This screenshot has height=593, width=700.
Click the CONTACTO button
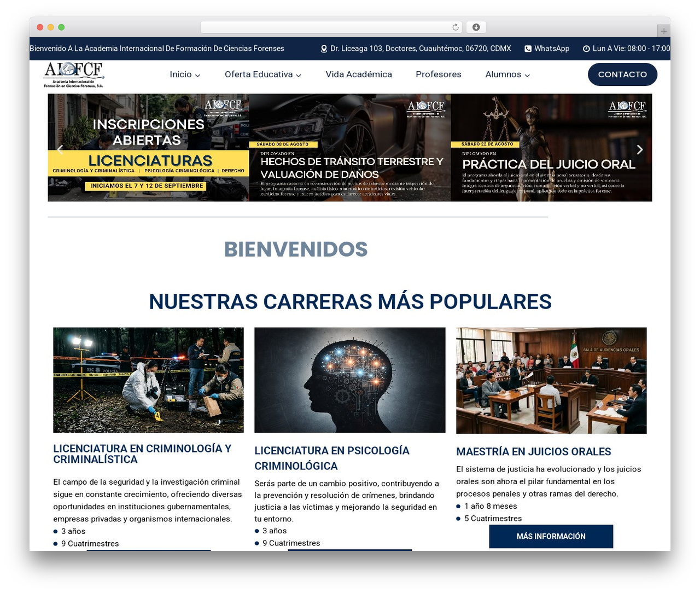(x=622, y=74)
